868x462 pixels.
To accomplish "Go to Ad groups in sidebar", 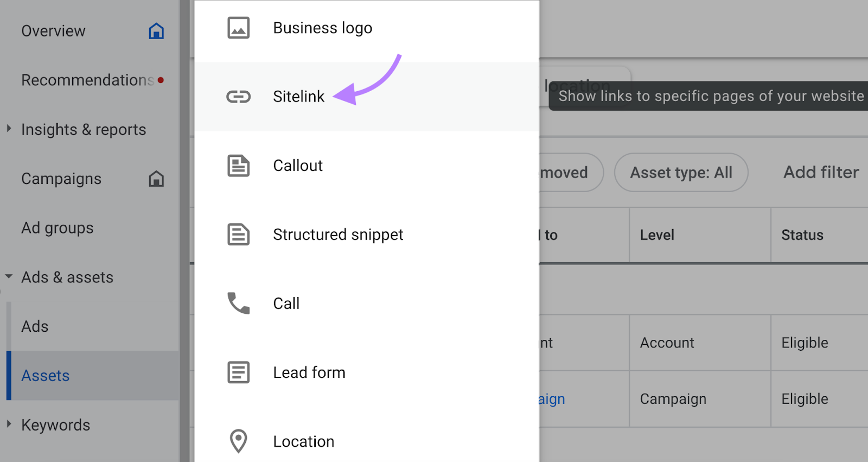I will [x=58, y=228].
